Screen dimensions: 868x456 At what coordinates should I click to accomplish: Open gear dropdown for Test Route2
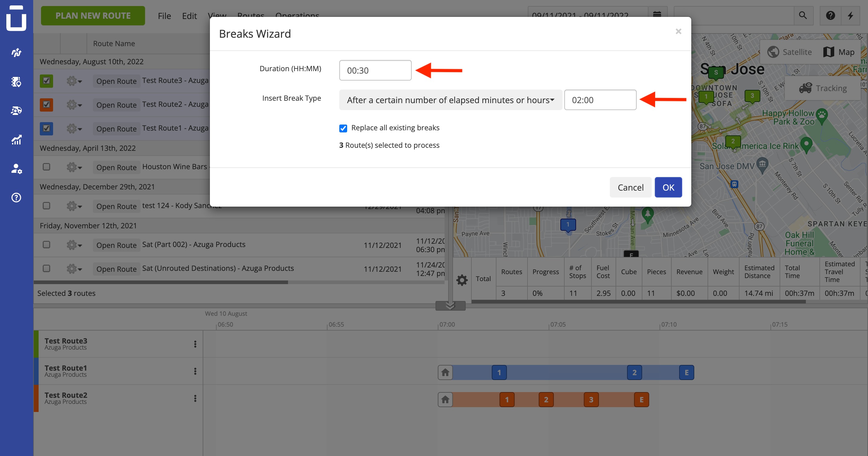pyautogui.click(x=74, y=105)
